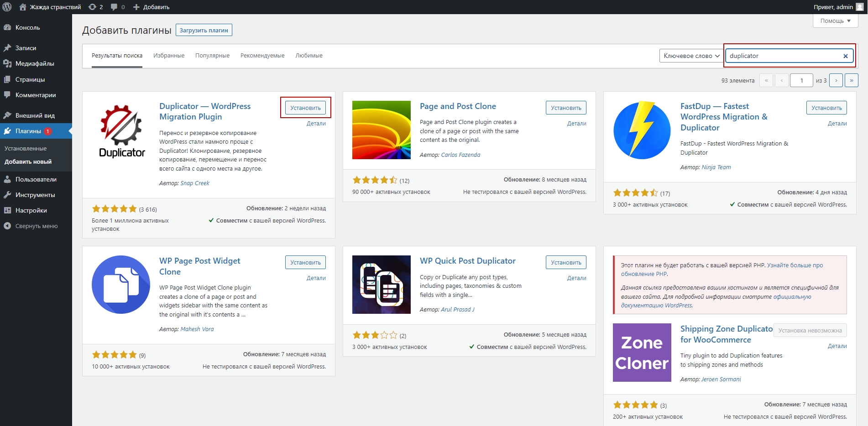Open the Записи posts menu
Screen dimensions: 868x426
point(36,48)
